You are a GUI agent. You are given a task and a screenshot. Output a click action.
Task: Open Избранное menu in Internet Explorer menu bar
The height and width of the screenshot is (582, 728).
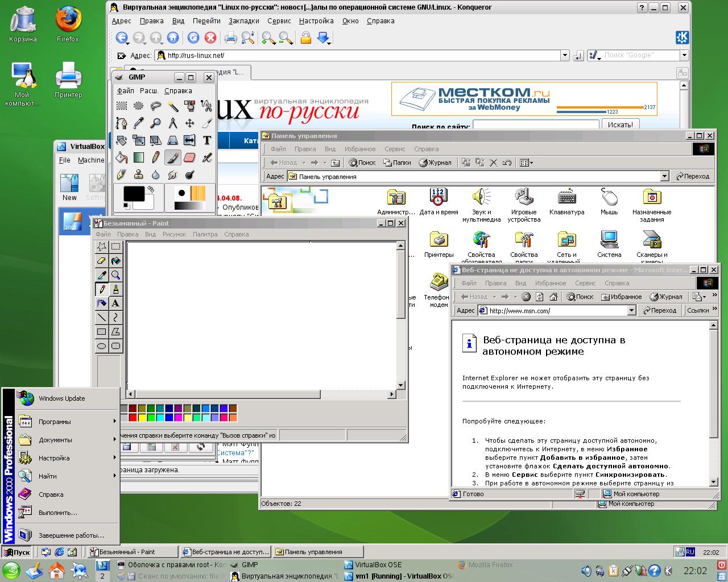550,283
